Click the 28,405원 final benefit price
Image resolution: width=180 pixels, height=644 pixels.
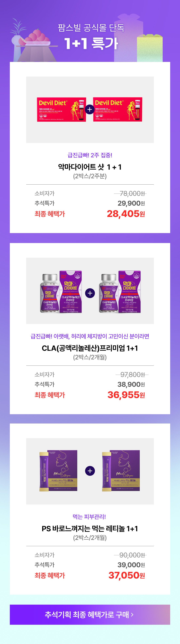tap(126, 214)
